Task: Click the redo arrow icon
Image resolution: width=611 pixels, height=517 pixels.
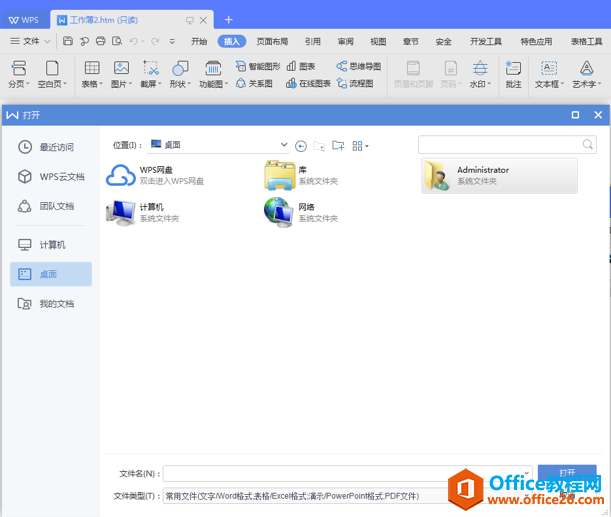Action: point(155,41)
